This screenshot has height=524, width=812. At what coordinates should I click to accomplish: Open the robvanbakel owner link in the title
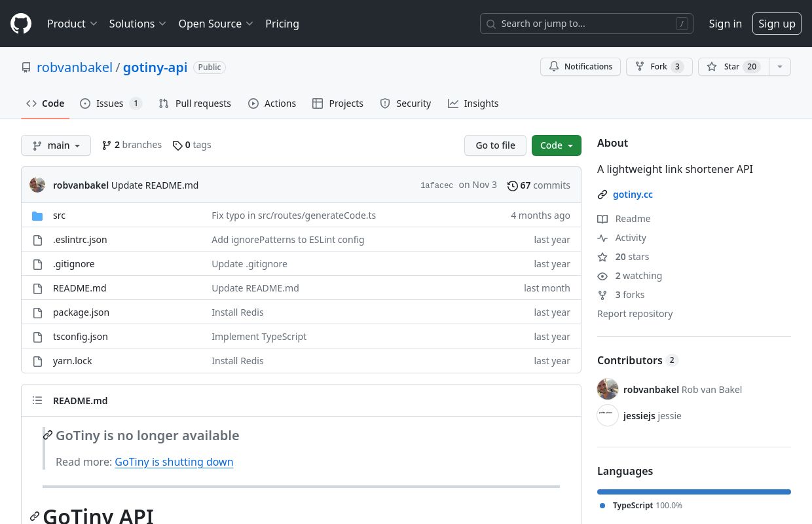[x=75, y=67]
